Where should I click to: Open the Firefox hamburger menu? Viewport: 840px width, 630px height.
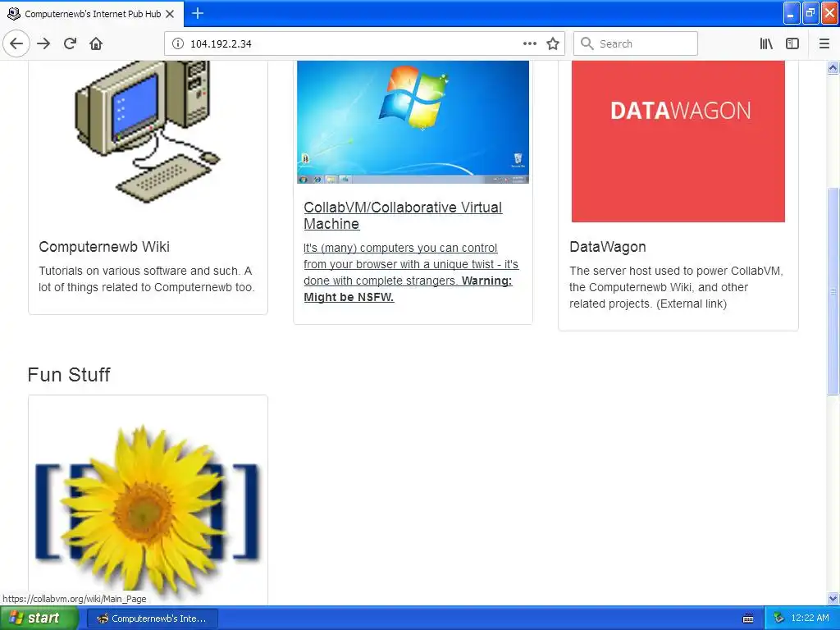pyautogui.click(x=824, y=43)
